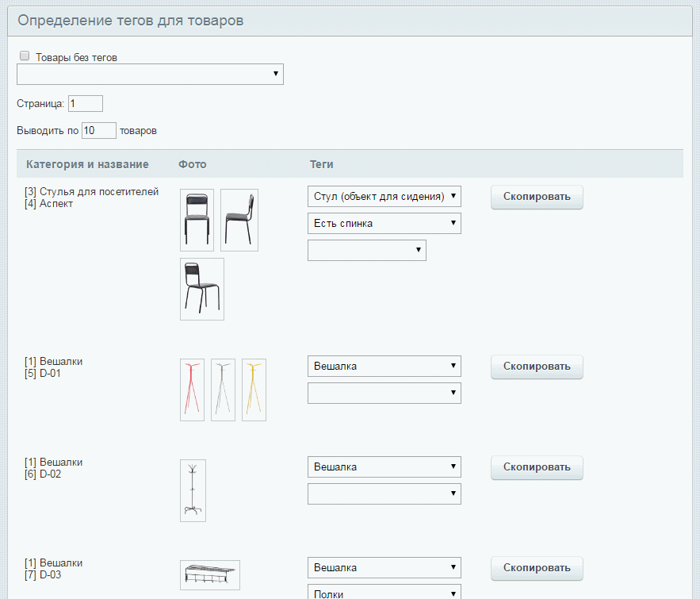The image size is (700, 599).
Task: Click the 'Страница' page number field
Action: point(86,103)
